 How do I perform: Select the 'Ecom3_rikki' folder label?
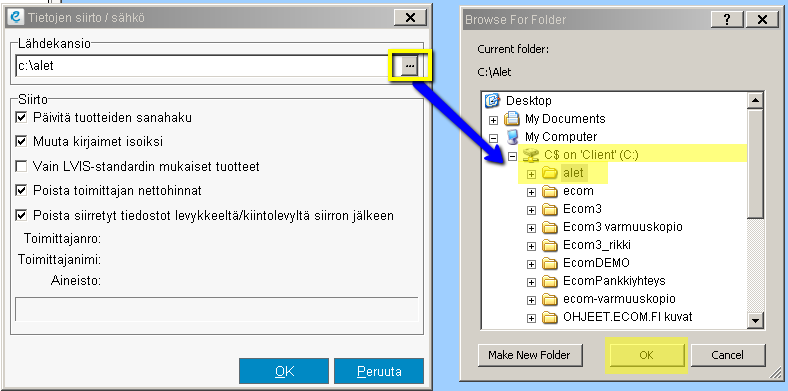pyautogui.click(x=597, y=245)
